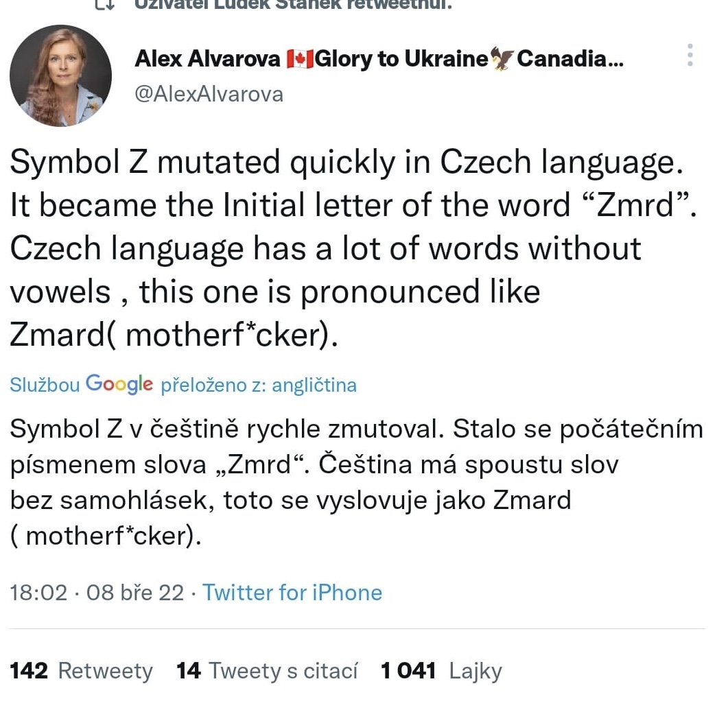
Task: Open the @AlexAlvarova handle link
Action: click(209, 94)
